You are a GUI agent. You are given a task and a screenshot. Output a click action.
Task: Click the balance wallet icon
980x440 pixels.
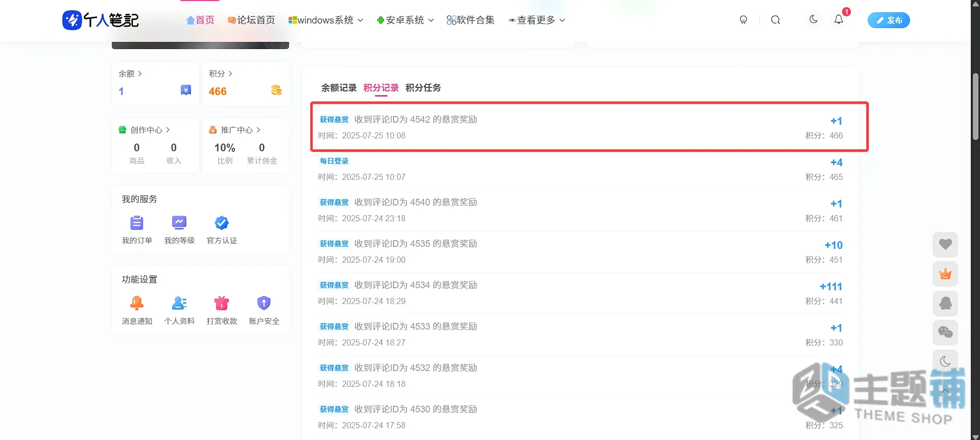click(186, 90)
